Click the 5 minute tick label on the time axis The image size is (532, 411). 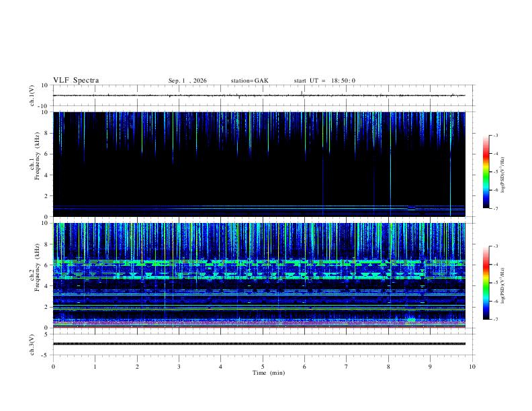pyautogui.click(x=263, y=367)
